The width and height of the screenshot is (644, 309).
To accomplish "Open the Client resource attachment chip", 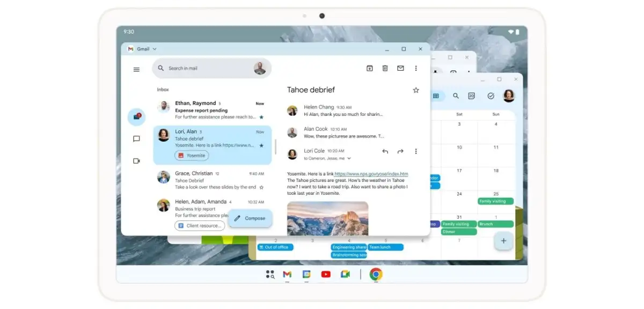I will (x=199, y=226).
